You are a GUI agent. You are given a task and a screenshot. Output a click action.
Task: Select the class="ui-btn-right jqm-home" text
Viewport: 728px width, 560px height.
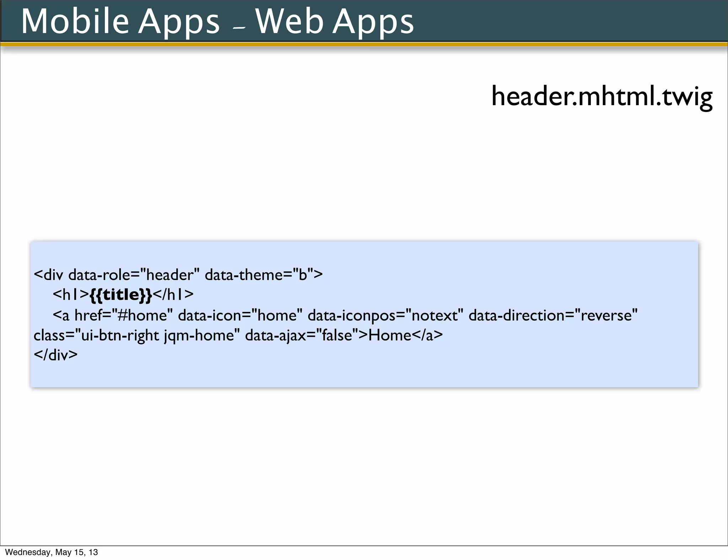136,335
